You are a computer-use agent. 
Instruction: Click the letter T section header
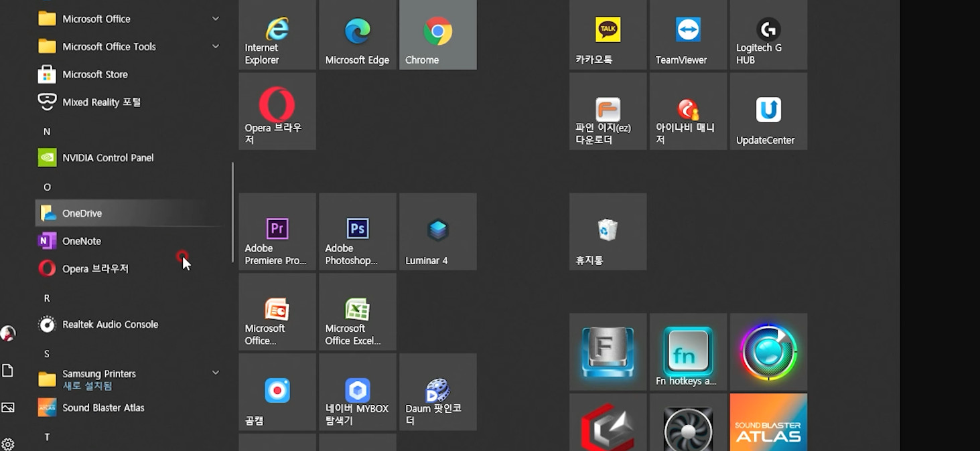(47, 437)
